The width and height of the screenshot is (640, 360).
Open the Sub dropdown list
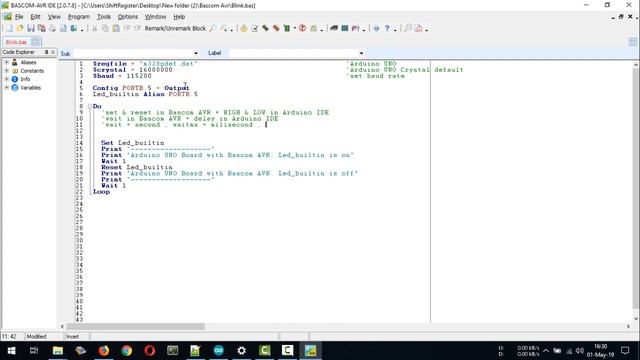coord(196,53)
